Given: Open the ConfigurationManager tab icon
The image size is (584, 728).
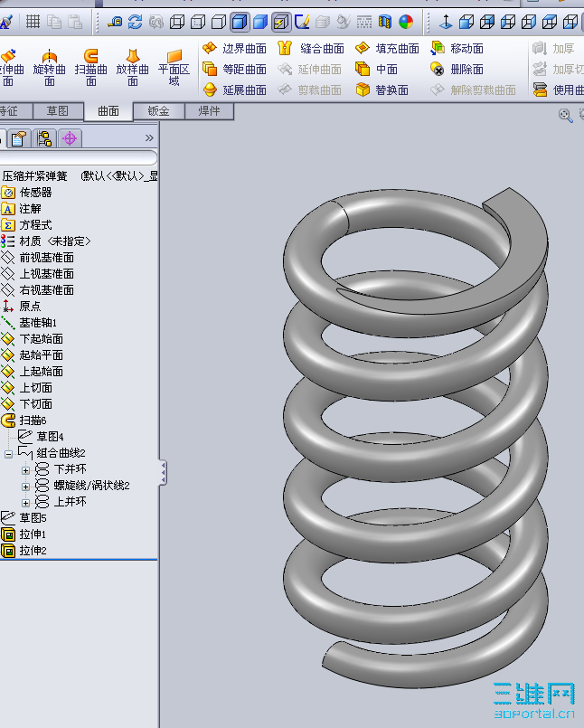Looking at the screenshot, I should [x=44, y=138].
